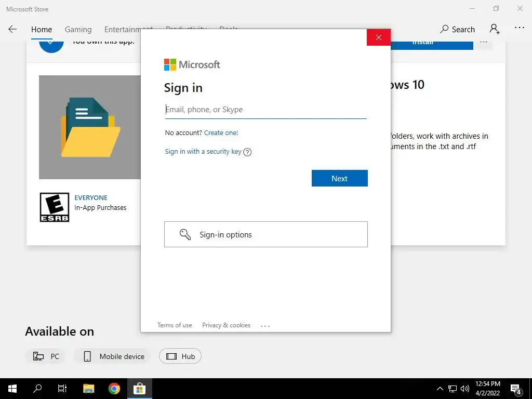The height and width of the screenshot is (399, 532).
Task: Show hidden system tray icons
Action: 440,389
